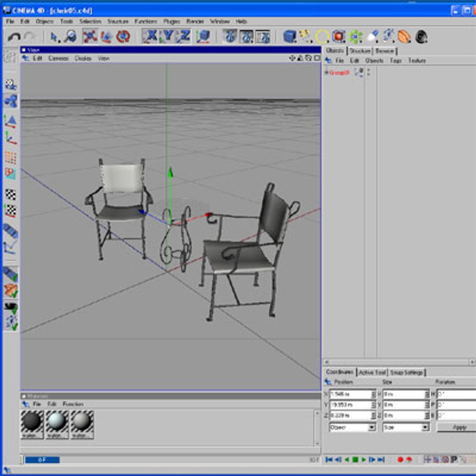The height and width of the screenshot is (476, 476).
Task: Toggle the X axis lock
Action: [x=150, y=36]
